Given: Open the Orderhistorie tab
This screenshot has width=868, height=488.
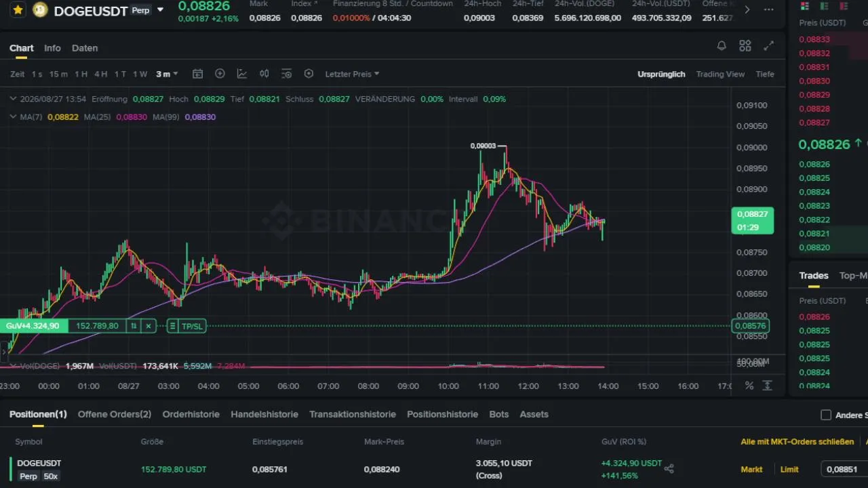Looking at the screenshot, I should point(191,414).
